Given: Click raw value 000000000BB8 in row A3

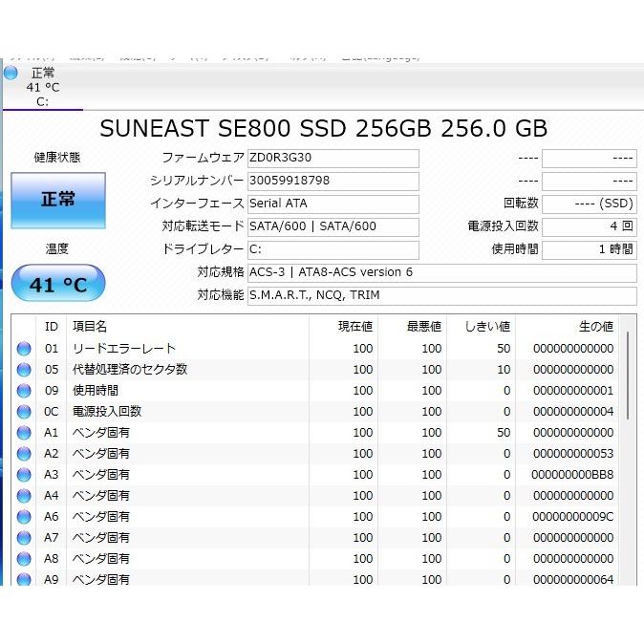Looking at the screenshot, I should click(572, 475).
